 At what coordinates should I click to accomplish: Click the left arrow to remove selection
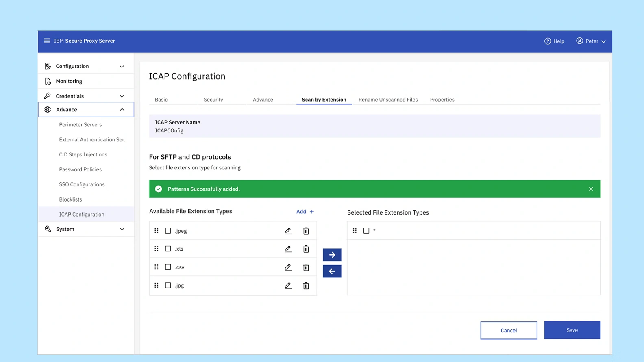point(332,271)
